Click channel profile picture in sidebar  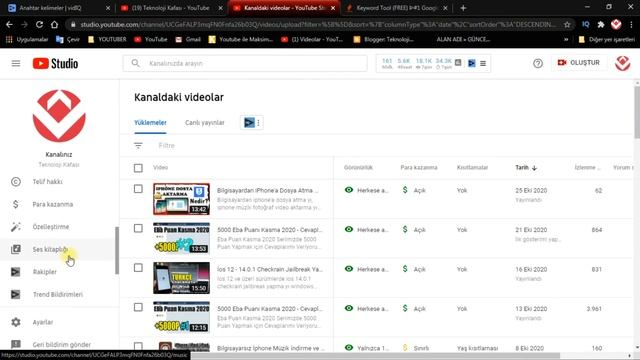[59, 116]
